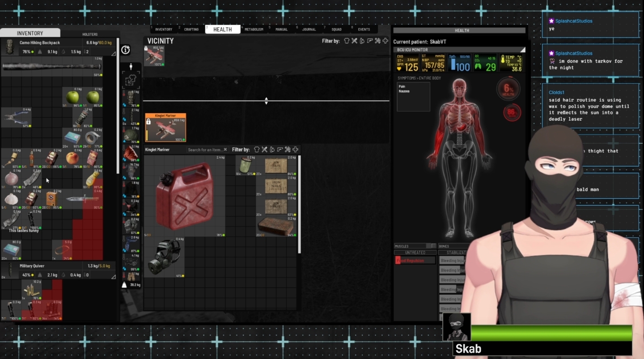
Task: Select the Untreated conditions header
Action: 415,253
